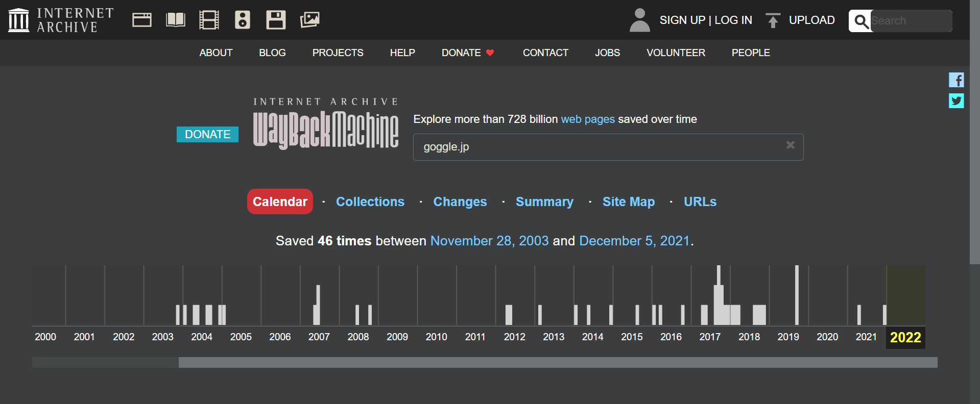The image size is (980, 404).
Task: Switch to the Collections tab
Action: point(370,202)
